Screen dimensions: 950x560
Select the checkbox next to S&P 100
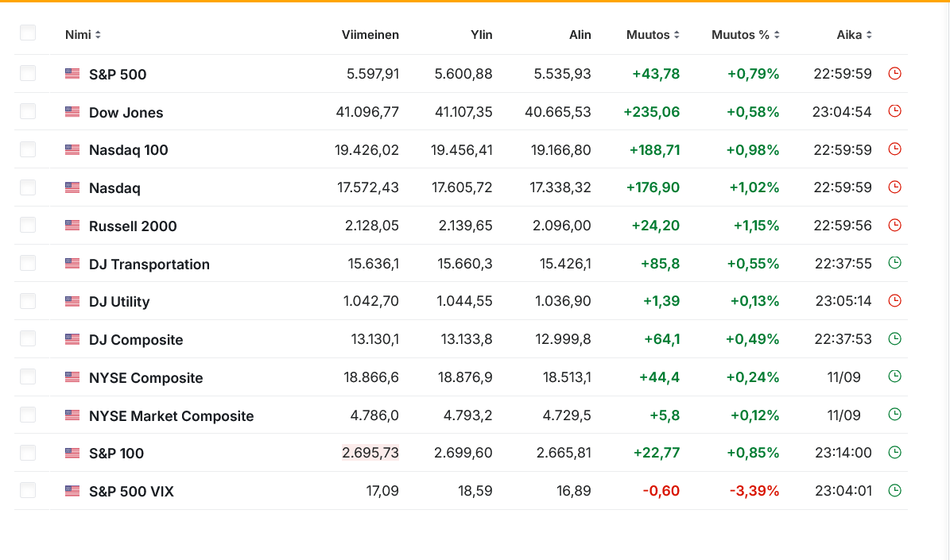28,453
